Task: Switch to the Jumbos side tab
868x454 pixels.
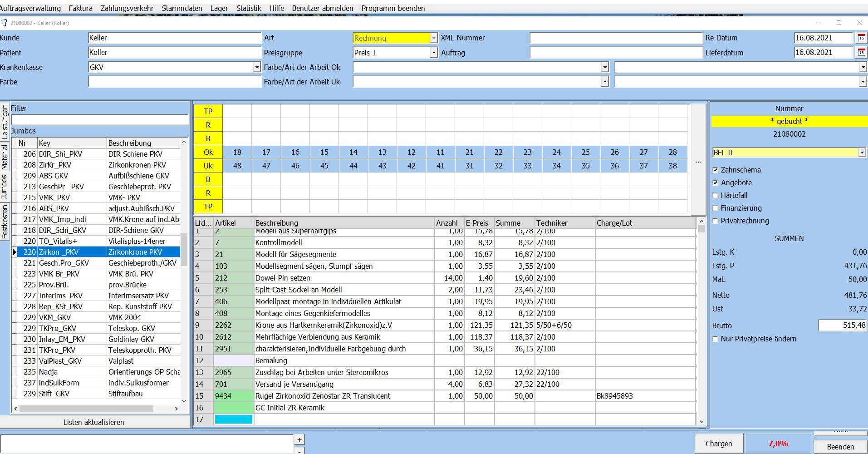Action: (5, 187)
